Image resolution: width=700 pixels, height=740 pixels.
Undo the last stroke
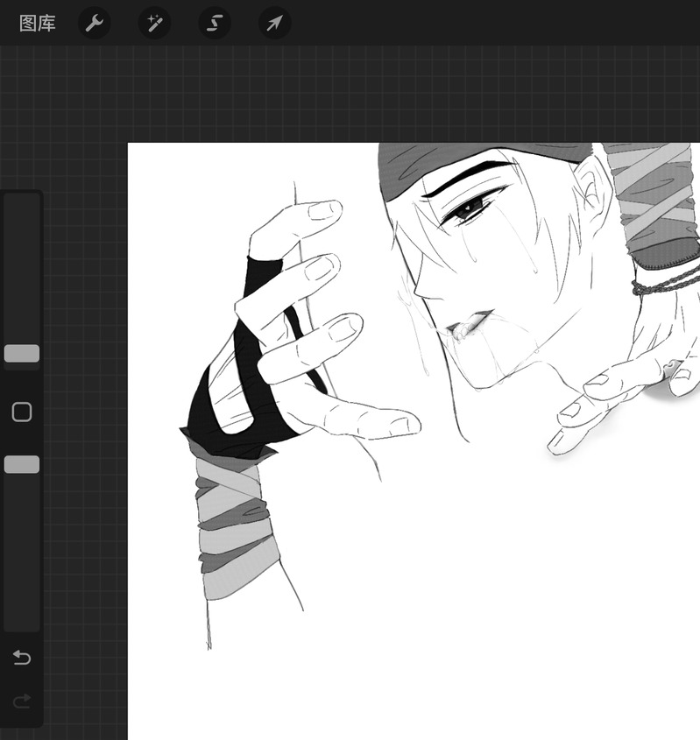point(22,658)
